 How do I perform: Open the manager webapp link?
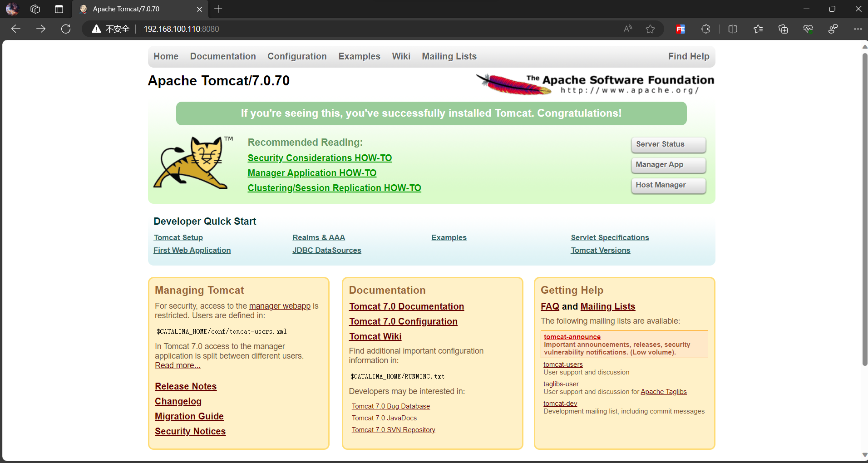[280, 306]
